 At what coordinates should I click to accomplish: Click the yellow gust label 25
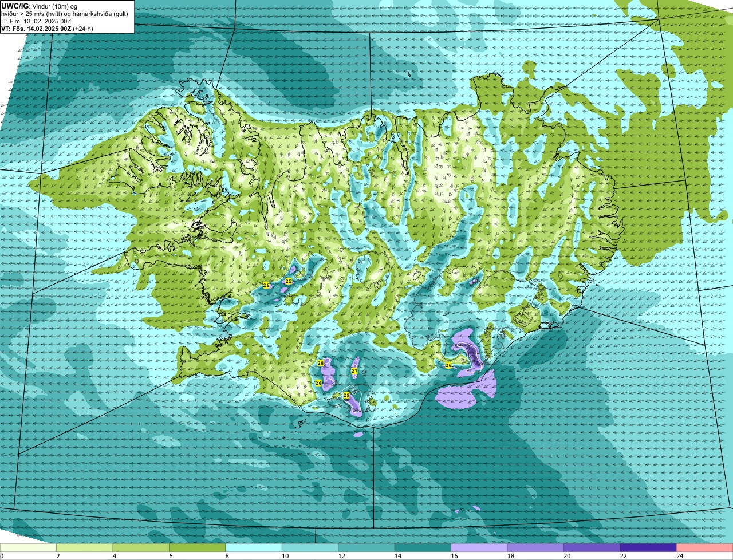click(x=289, y=281)
